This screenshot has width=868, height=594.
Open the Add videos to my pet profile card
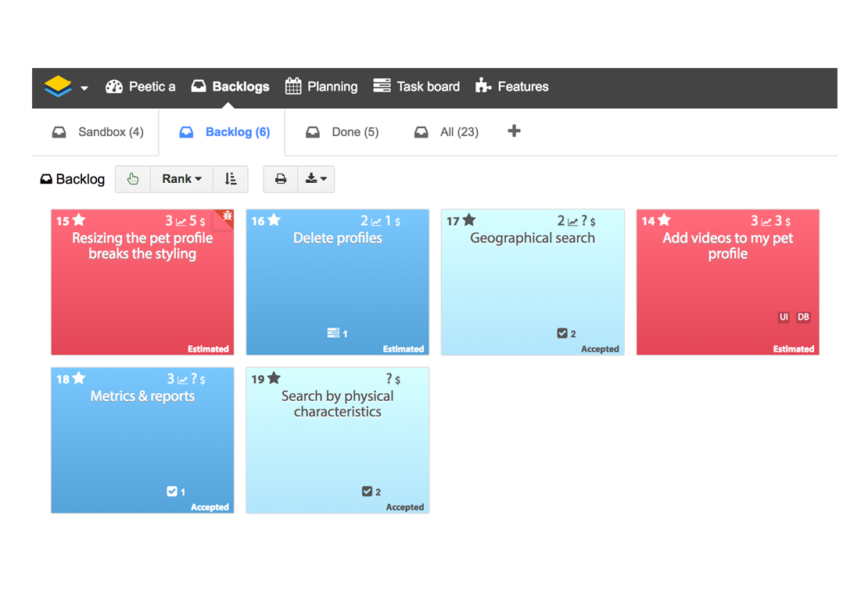pyautogui.click(x=728, y=282)
